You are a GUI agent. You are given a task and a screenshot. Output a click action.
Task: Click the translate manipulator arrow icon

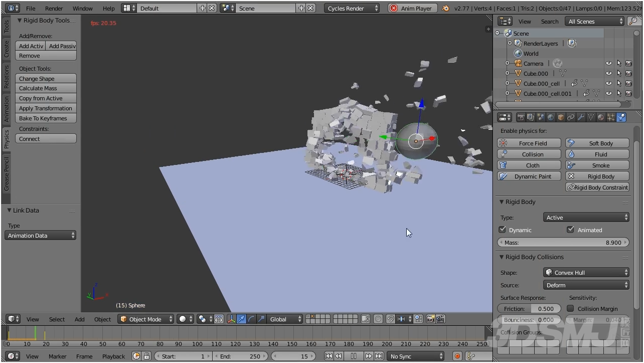[x=242, y=319]
